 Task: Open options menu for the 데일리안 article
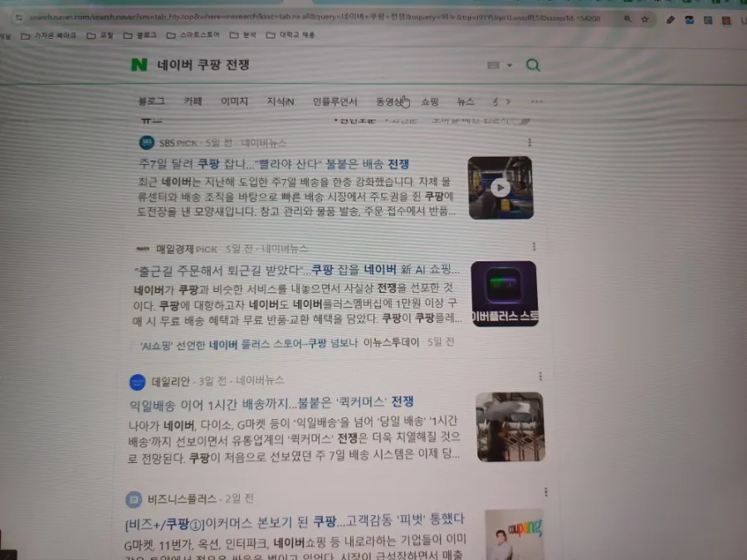pos(540,376)
